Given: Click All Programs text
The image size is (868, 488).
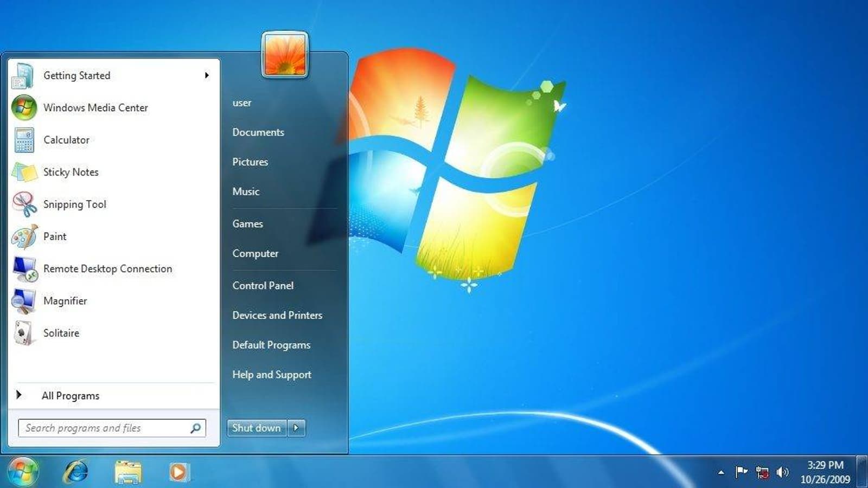Looking at the screenshot, I should tap(71, 396).
